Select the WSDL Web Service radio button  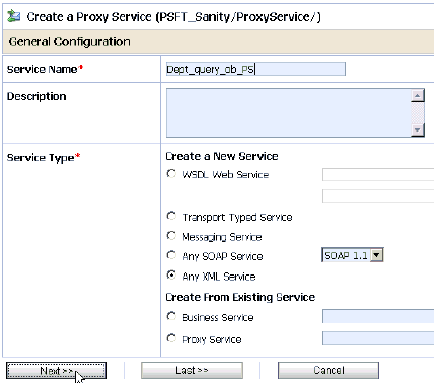point(171,174)
